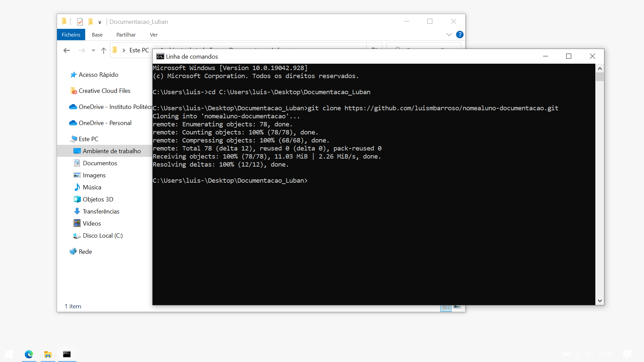Viewport: 644px width, 362px height.
Task: Click the Transferências download arrow icon
Action: (77, 211)
